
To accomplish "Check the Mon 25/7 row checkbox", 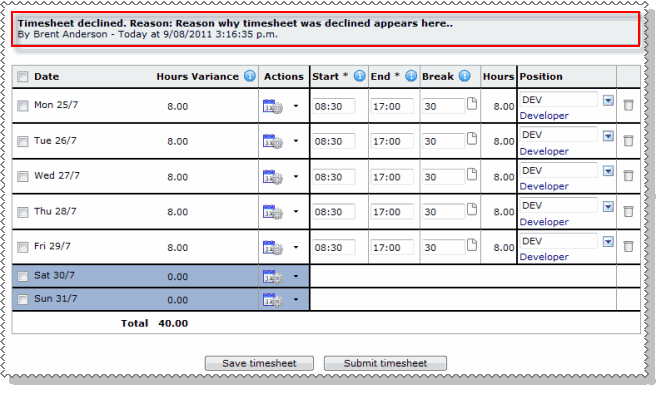I will (22, 106).
